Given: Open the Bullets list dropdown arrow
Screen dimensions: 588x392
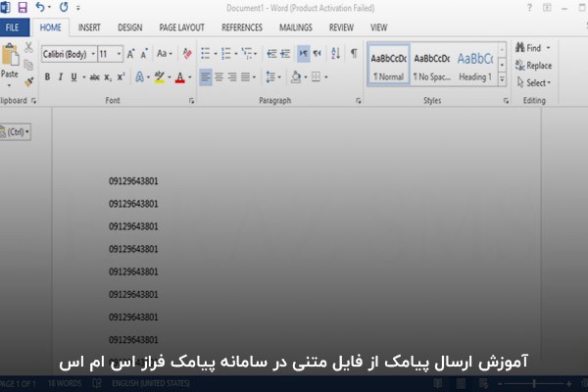Looking at the screenshot, I should point(216,54).
